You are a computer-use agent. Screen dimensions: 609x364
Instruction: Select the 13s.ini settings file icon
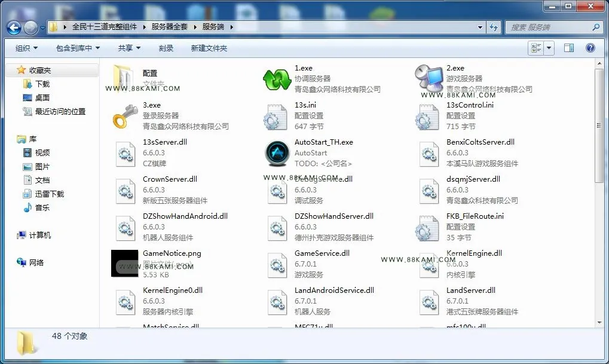click(276, 117)
